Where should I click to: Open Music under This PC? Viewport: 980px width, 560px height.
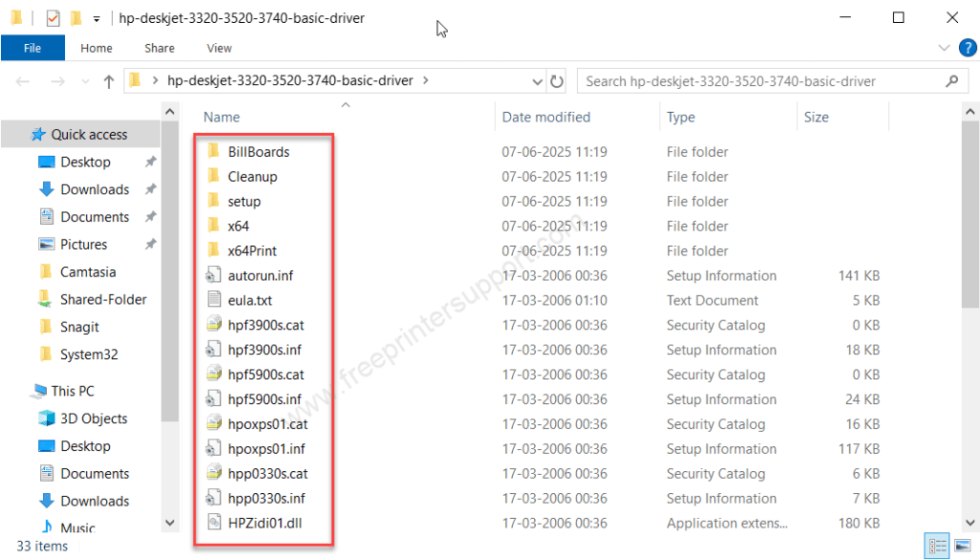pyautogui.click(x=78, y=528)
